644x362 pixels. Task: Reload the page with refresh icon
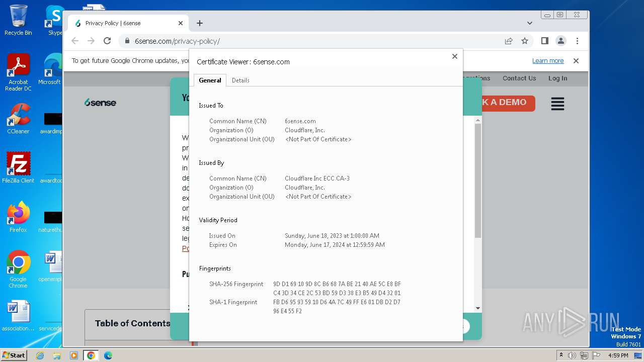coord(107,41)
